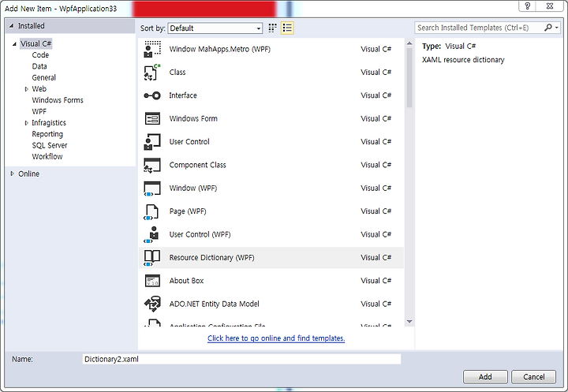Expand the Web tree node
This screenshot has width=568, height=392.
click(26, 89)
